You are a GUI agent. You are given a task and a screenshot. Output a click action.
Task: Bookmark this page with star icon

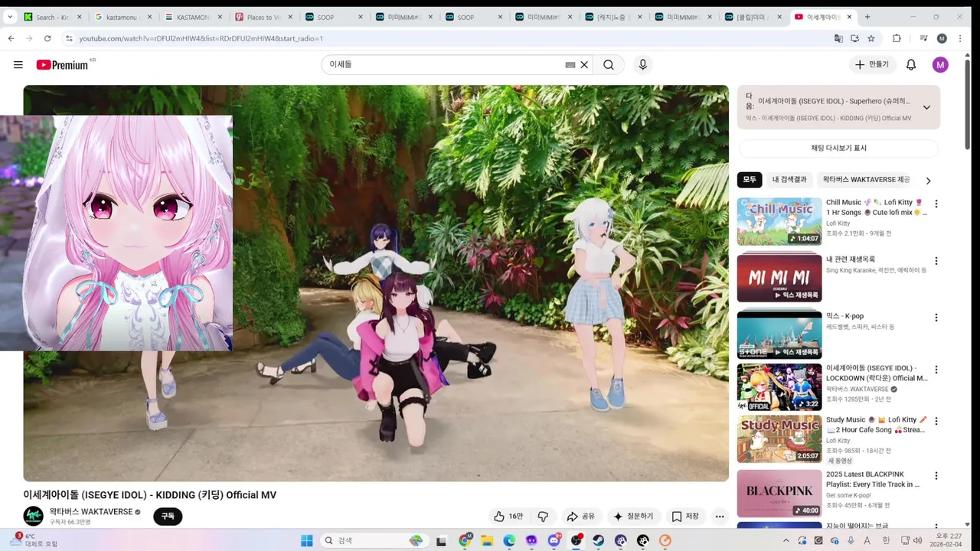(x=871, y=38)
